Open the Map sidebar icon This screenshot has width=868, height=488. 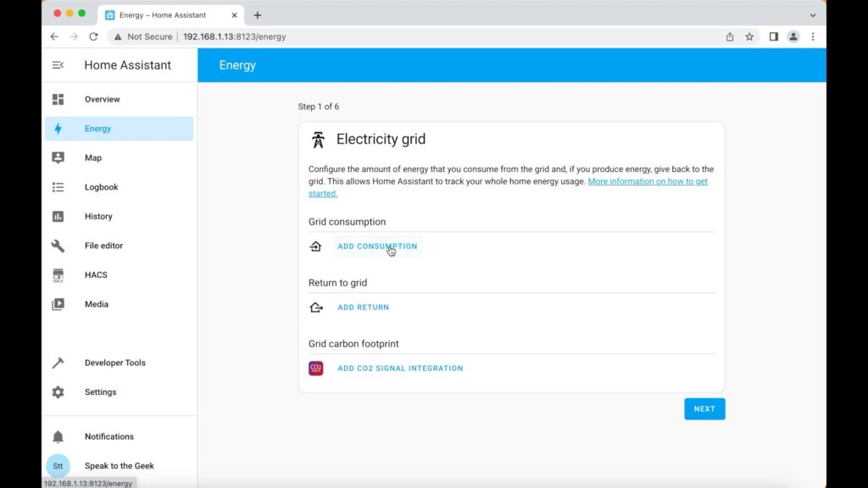(x=58, y=158)
